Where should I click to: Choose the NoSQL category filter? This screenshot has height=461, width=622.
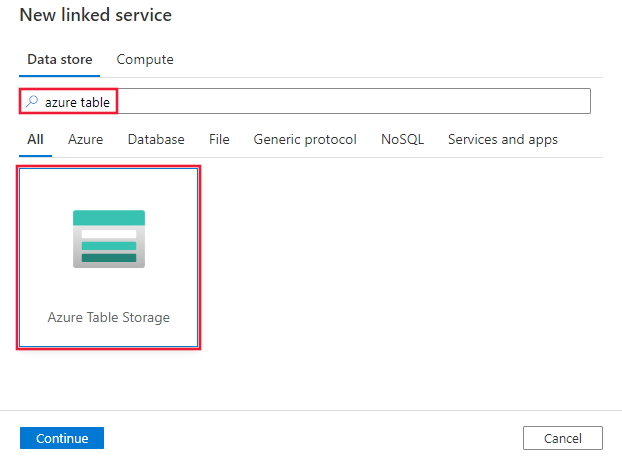coord(402,140)
